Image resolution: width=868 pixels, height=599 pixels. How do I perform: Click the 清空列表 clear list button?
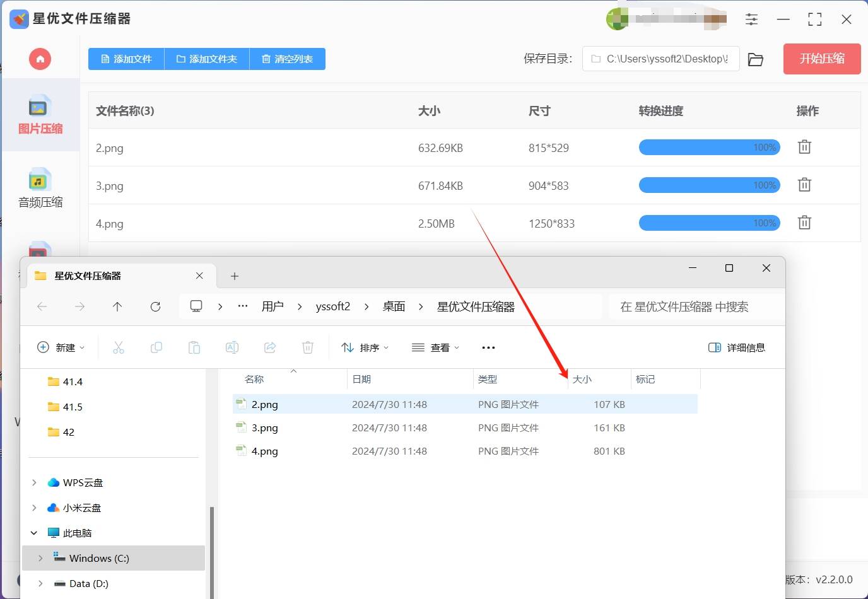(x=288, y=59)
